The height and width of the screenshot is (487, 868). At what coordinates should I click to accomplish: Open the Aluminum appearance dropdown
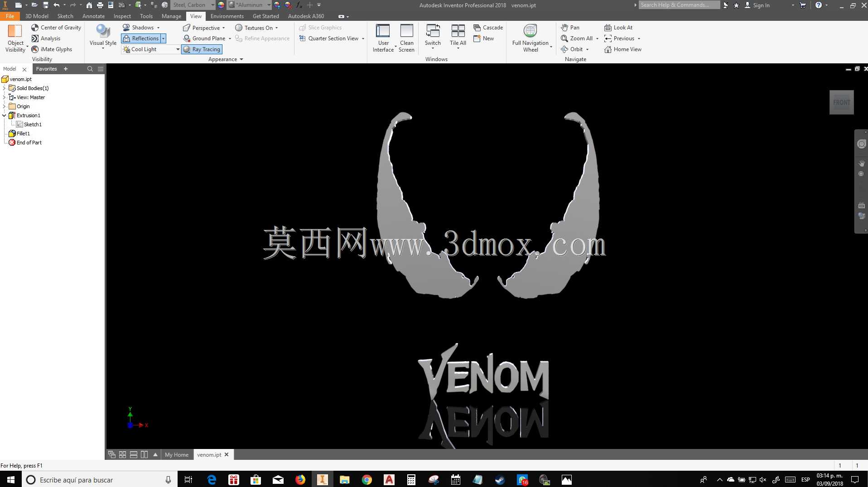point(250,5)
